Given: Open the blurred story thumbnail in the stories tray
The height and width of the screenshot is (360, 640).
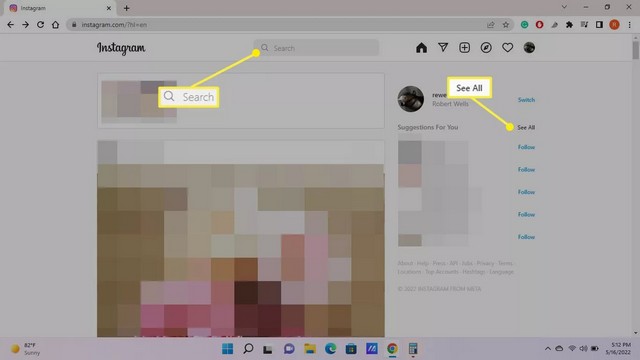Looking at the screenshot, I should 139,101.
